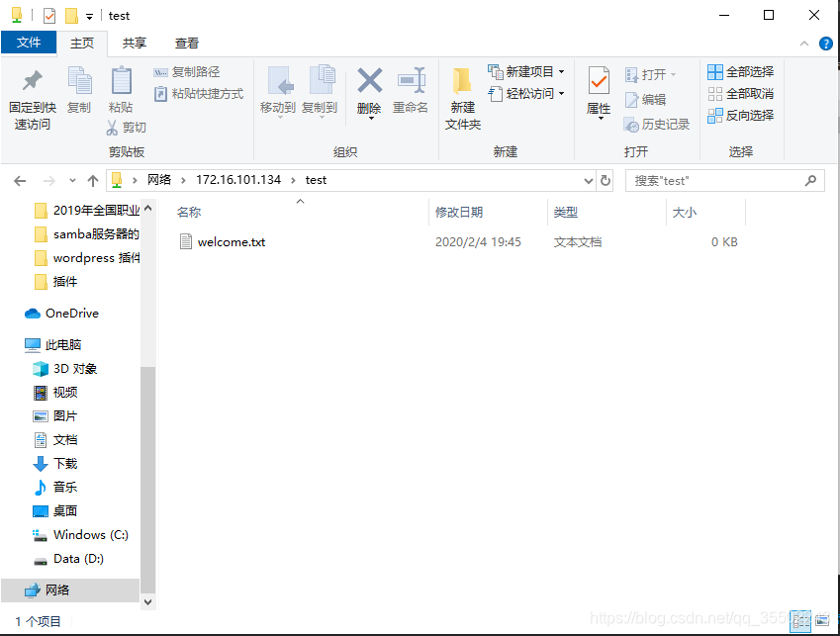Open the Help question mark
The image size is (840, 636).
(x=825, y=44)
